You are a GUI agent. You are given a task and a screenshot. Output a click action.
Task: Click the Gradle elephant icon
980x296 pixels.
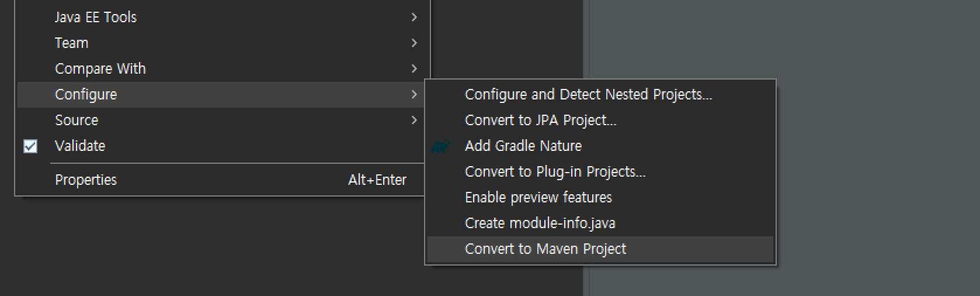pos(440,146)
